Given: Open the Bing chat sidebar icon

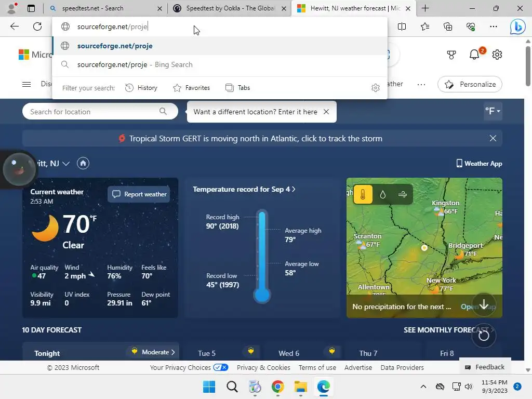Looking at the screenshot, I should pyautogui.click(x=517, y=26).
